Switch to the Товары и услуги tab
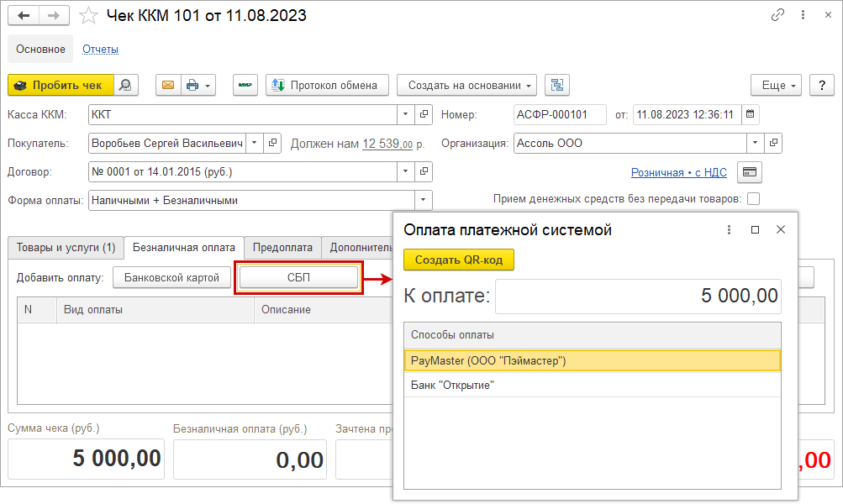The image size is (843, 504). [66, 248]
